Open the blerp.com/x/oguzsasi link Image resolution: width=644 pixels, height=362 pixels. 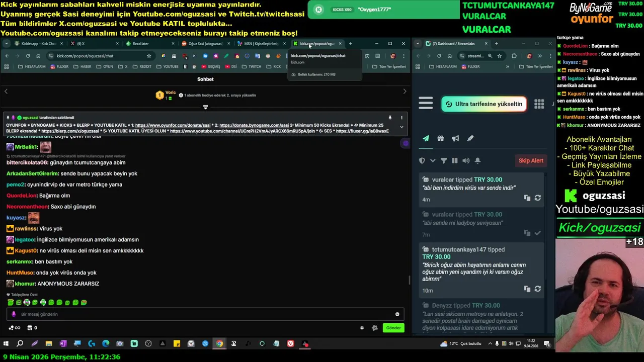[x=70, y=131]
